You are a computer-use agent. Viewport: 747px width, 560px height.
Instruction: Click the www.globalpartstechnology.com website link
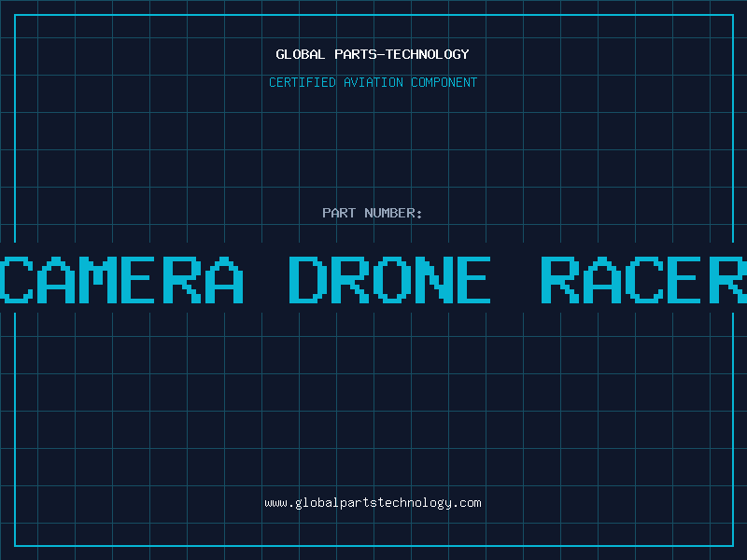[x=373, y=503]
